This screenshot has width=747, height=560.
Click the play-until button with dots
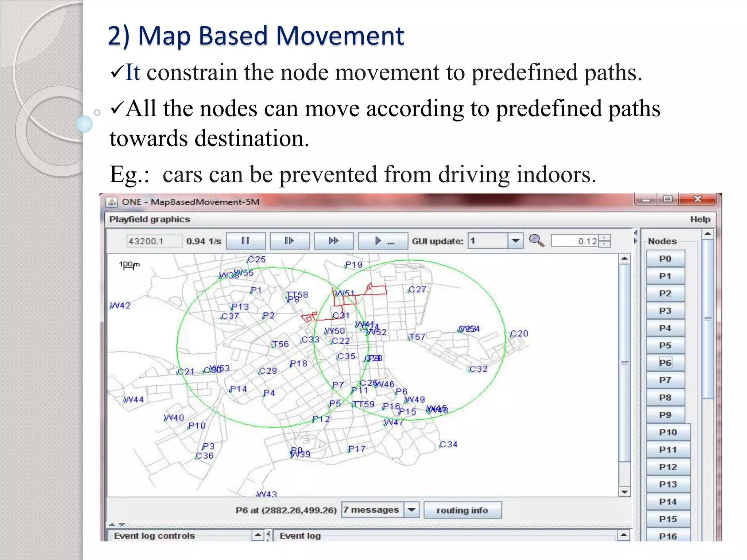click(x=383, y=241)
